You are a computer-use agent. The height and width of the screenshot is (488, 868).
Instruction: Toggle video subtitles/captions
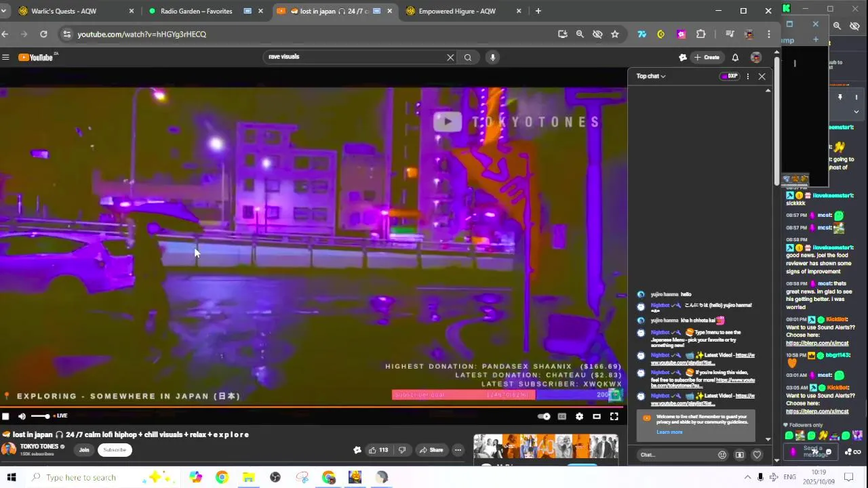[x=561, y=416]
